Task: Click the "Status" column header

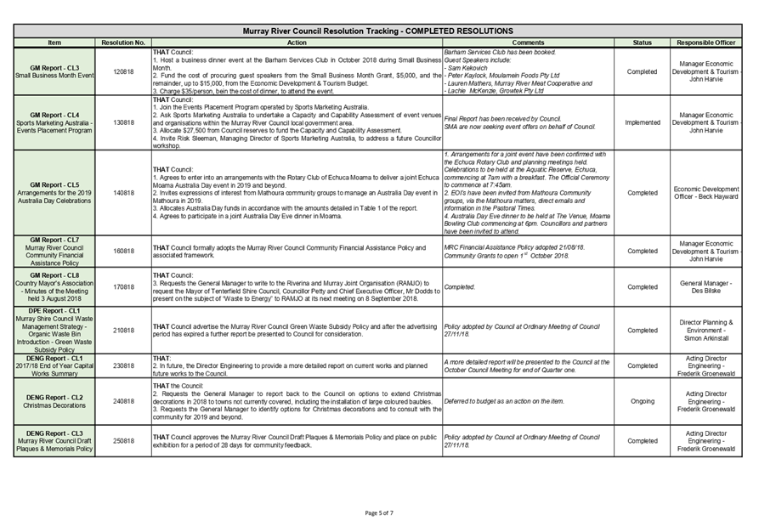Action: pos(642,42)
